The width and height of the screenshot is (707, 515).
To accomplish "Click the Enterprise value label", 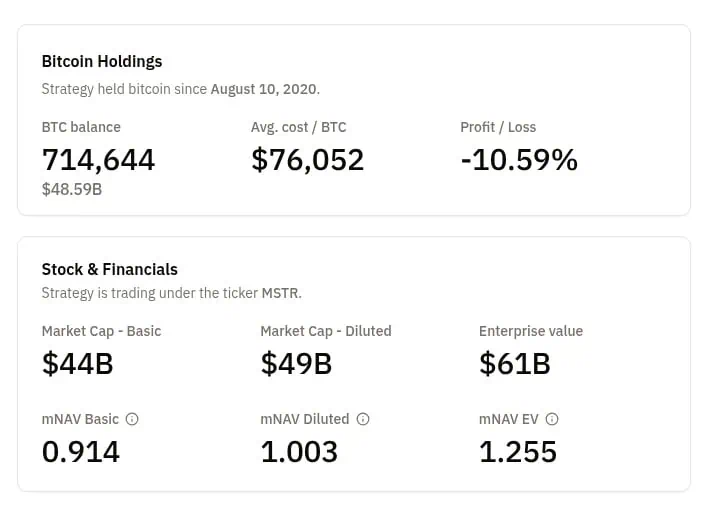I will [x=530, y=331].
